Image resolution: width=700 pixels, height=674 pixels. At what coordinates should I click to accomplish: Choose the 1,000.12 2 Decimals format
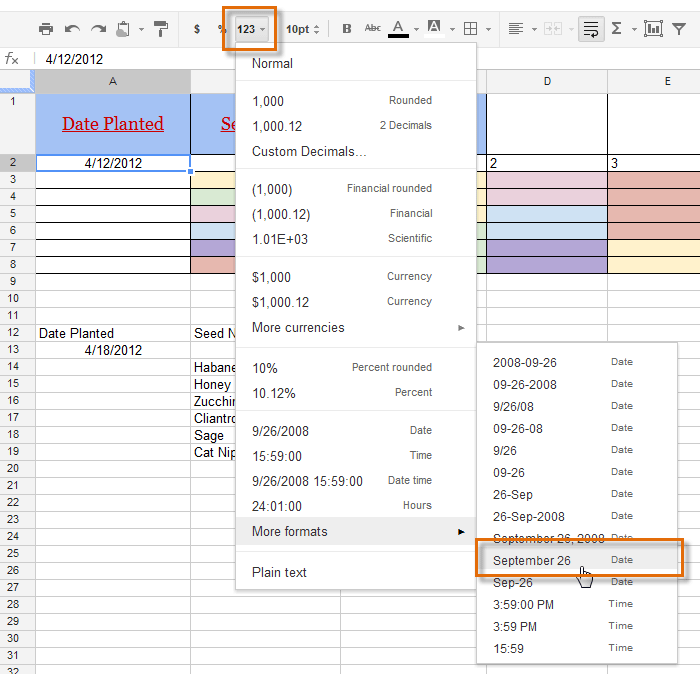point(356,126)
